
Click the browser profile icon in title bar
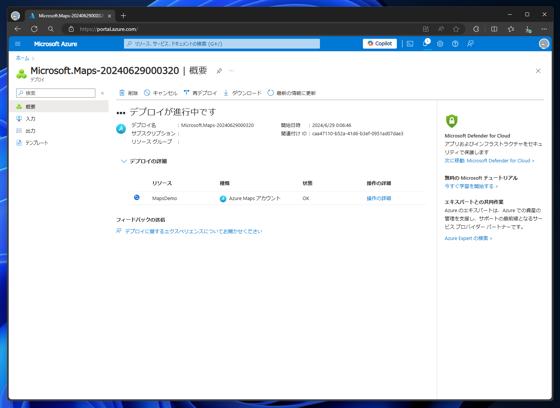pyautogui.click(x=15, y=16)
